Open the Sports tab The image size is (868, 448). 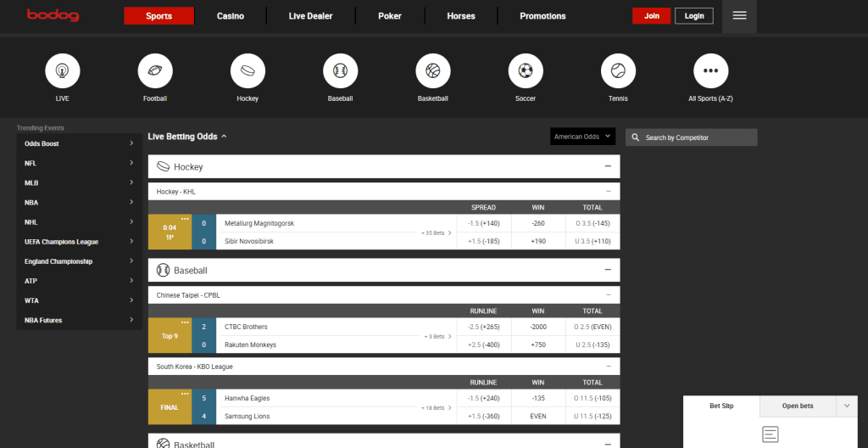(159, 16)
